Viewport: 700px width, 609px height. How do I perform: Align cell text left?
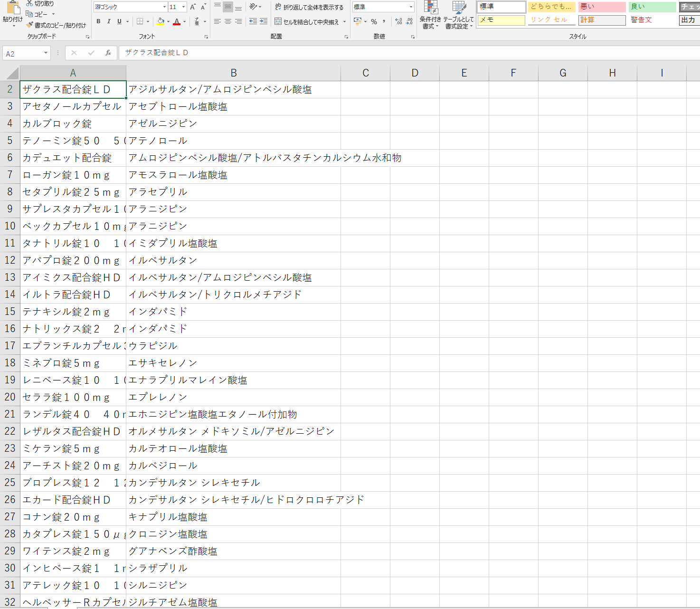pos(218,21)
